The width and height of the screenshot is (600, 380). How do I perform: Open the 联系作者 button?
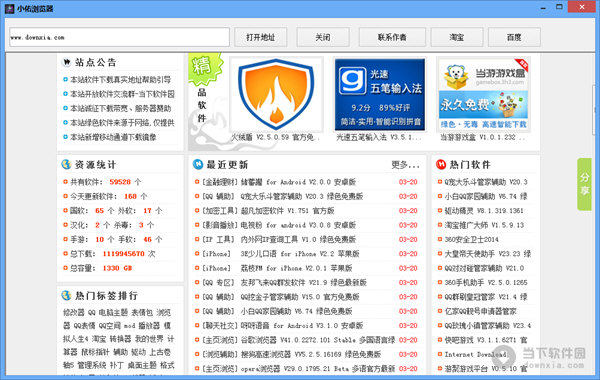[x=392, y=37]
